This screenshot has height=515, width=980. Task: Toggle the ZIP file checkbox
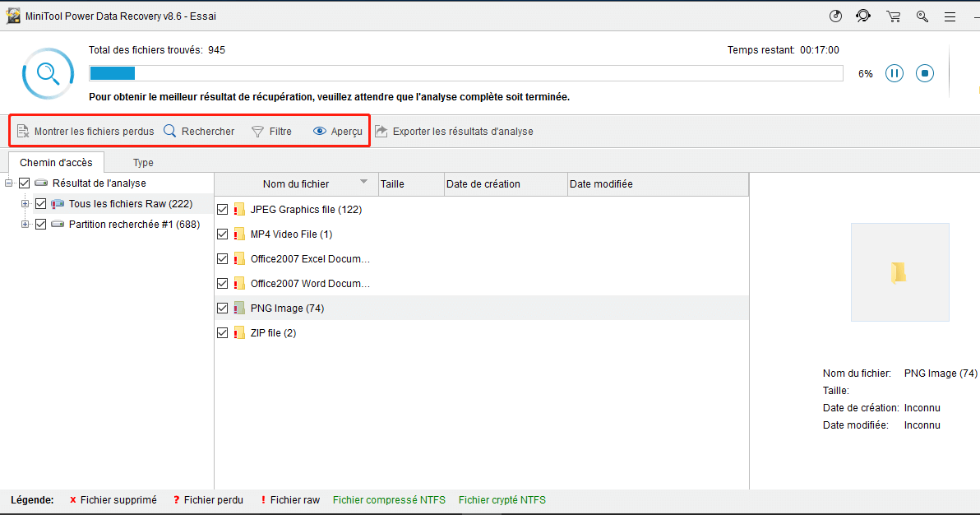tap(222, 333)
